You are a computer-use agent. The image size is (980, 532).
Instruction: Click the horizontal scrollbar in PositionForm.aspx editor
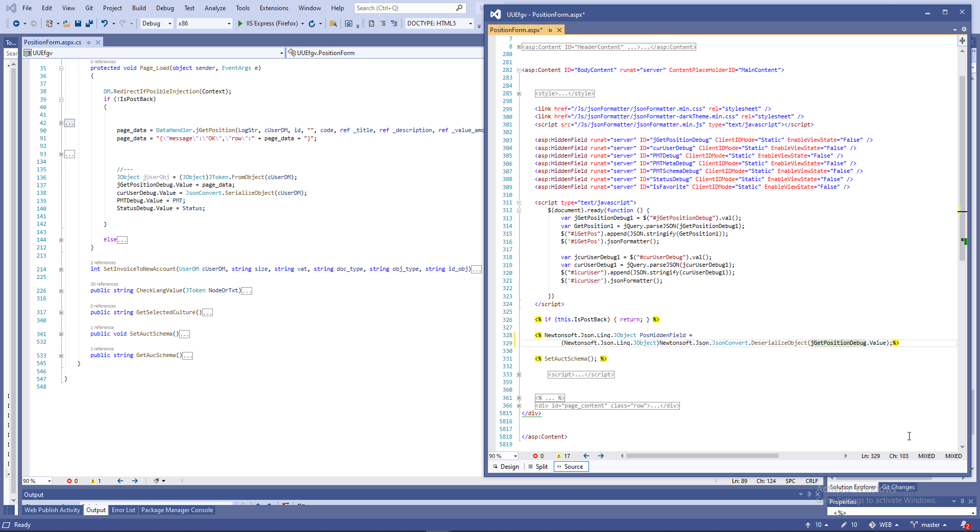point(702,456)
